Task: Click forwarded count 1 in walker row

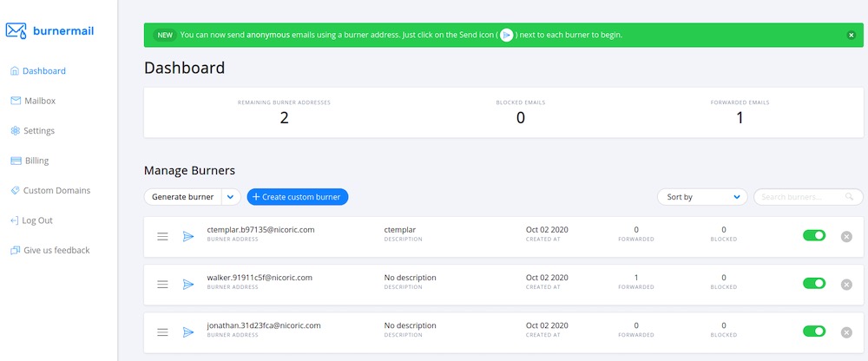Action: (636, 278)
